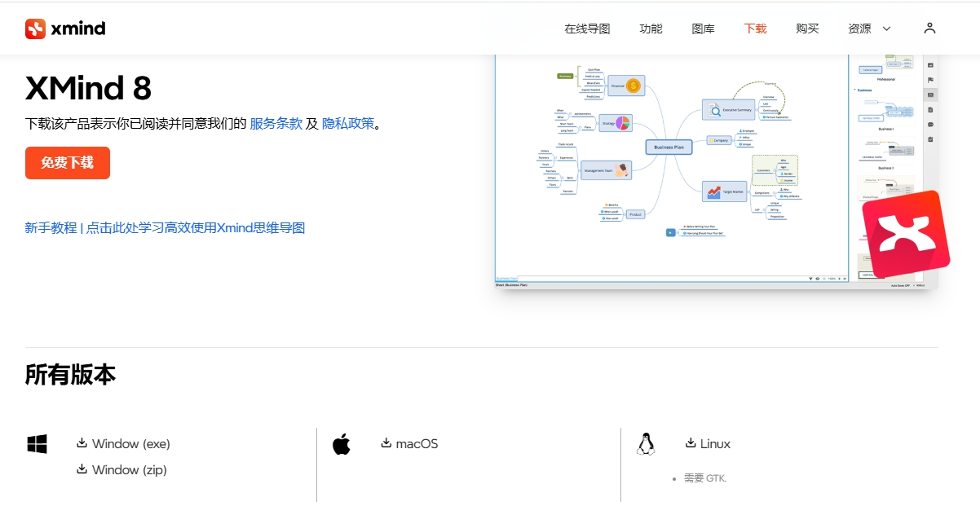Click the Linux penguin icon

click(x=645, y=443)
